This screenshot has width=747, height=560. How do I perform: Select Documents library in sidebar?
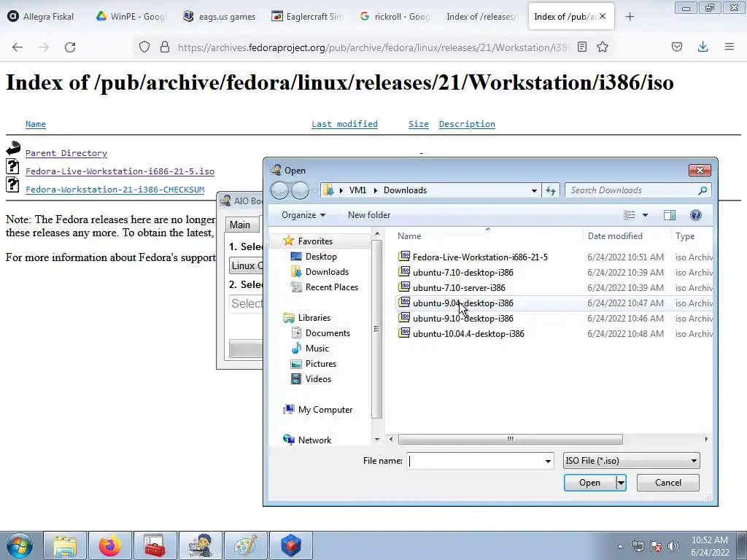pos(328,332)
